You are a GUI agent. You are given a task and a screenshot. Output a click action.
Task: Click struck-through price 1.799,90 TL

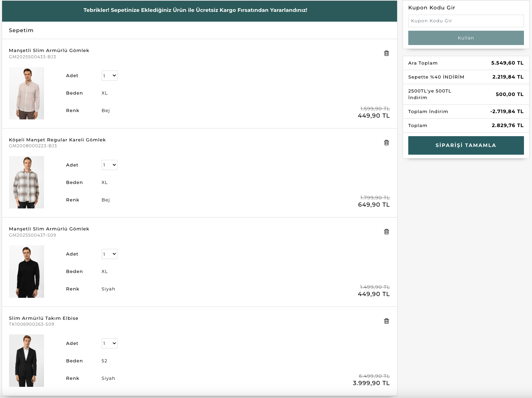(375, 198)
